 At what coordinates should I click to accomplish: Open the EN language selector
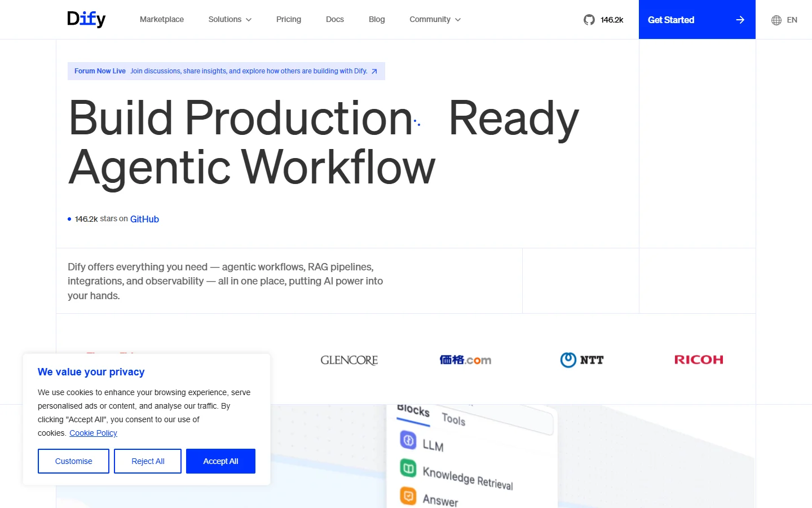pyautogui.click(x=784, y=20)
